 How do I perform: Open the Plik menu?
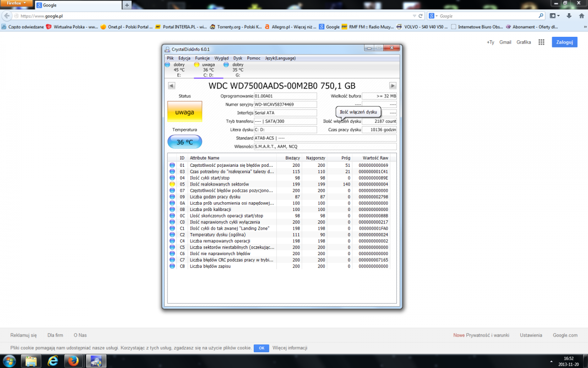point(170,58)
